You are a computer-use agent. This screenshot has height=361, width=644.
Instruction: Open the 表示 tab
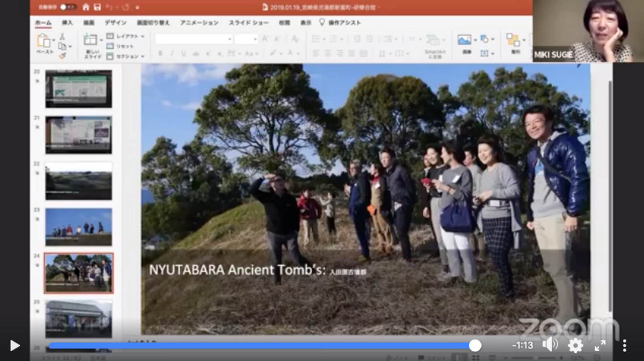tap(306, 23)
